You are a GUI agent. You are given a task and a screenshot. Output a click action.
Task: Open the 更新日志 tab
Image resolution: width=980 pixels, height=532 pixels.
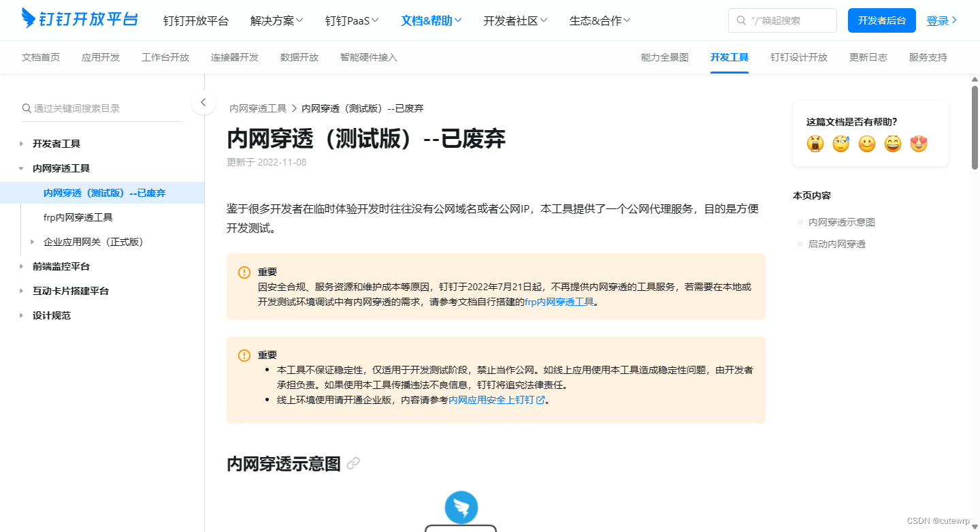868,57
